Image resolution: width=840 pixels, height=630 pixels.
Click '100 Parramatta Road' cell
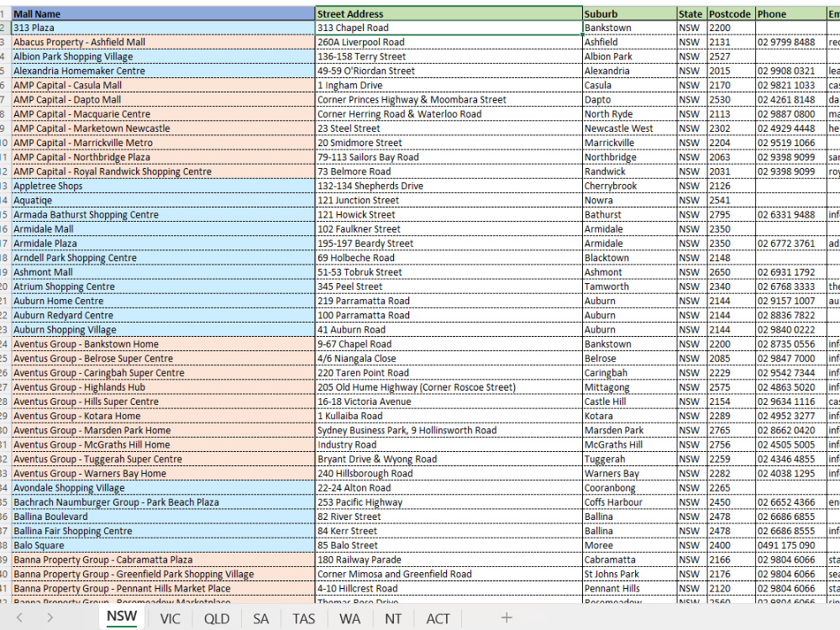449,315
